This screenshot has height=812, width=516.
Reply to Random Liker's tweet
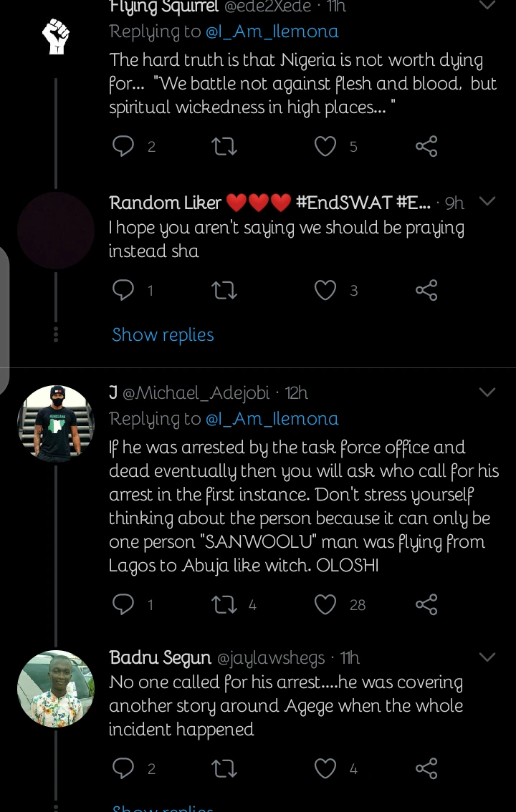(124, 290)
